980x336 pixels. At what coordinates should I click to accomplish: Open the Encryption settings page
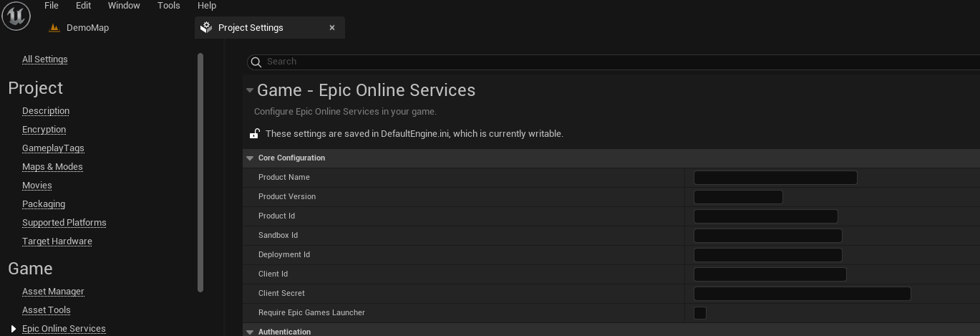click(x=44, y=130)
